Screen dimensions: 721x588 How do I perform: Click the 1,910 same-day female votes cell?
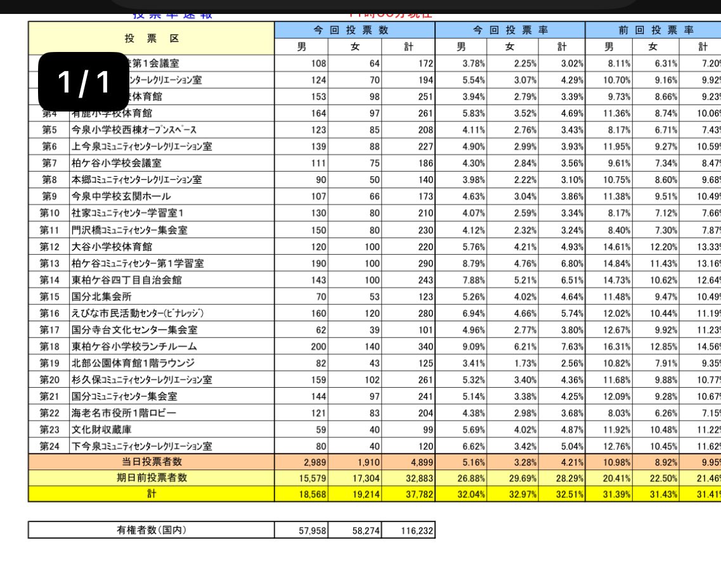[355, 462]
